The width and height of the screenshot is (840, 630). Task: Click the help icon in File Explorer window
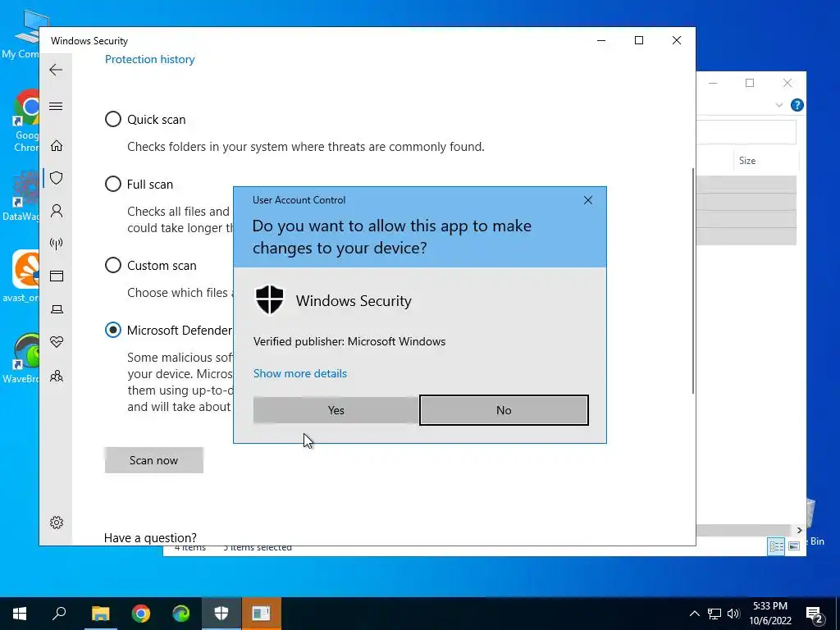point(797,105)
